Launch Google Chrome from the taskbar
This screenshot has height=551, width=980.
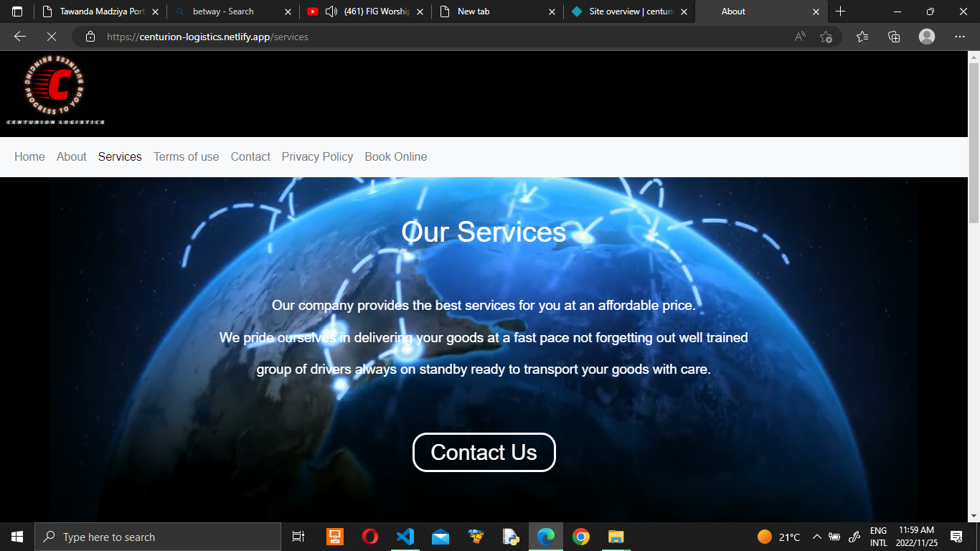point(580,536)
